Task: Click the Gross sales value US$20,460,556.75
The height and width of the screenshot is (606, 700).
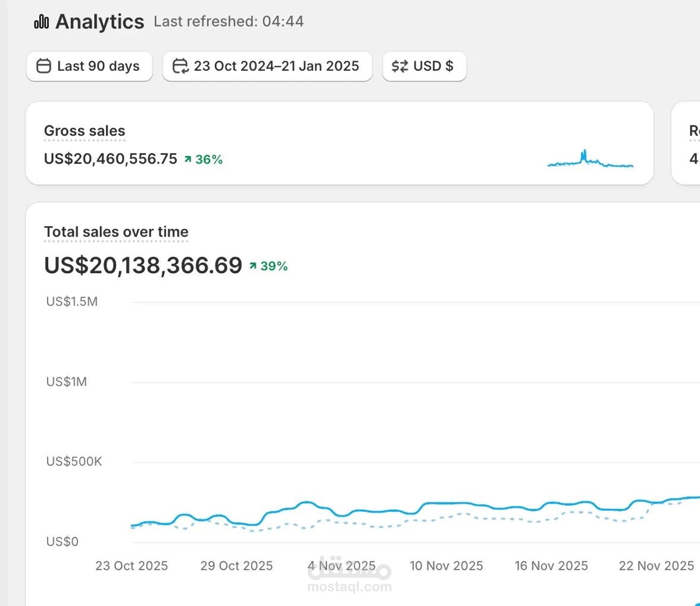Action: (111, 158)
